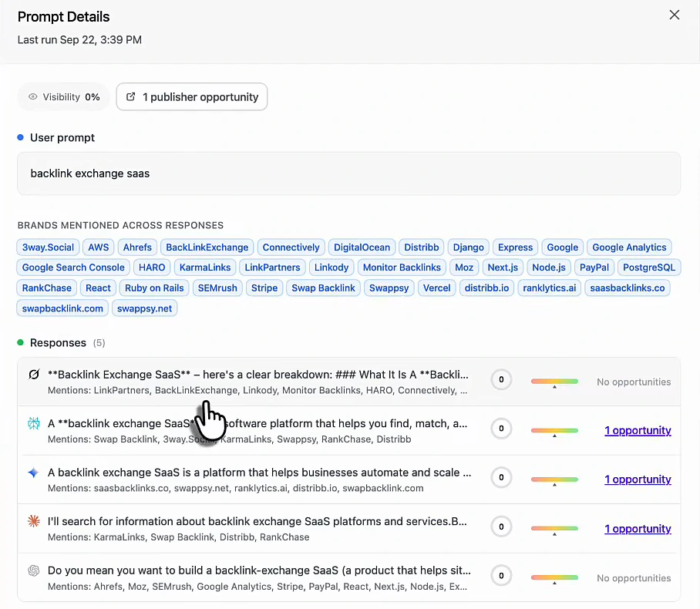Open the swapbacklink.com brand tag
700x609 pixels.
[62, 308]
